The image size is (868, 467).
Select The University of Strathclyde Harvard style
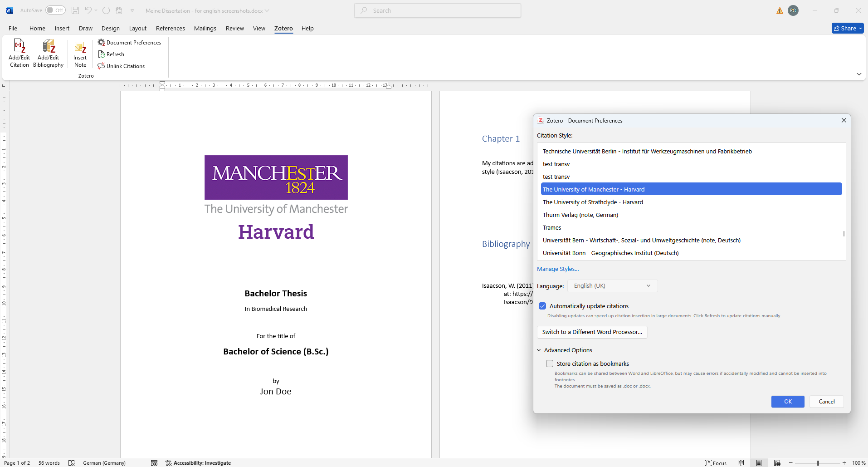[x=593, y=202]
